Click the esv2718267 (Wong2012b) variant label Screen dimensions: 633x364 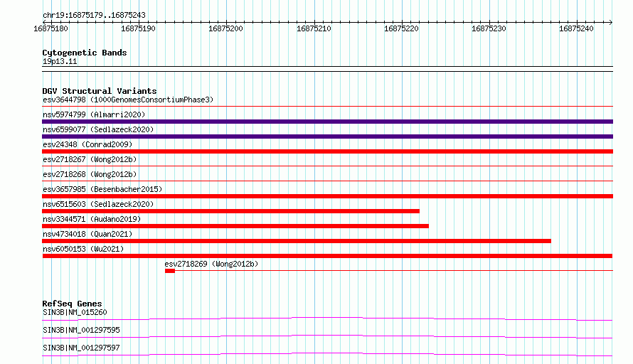coord(90,159)
